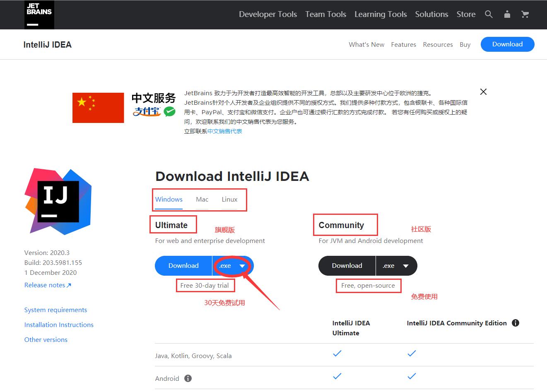Viewport: 547px width, 392px height.
Task: Open Other versions link
Action: click(46, 340)
